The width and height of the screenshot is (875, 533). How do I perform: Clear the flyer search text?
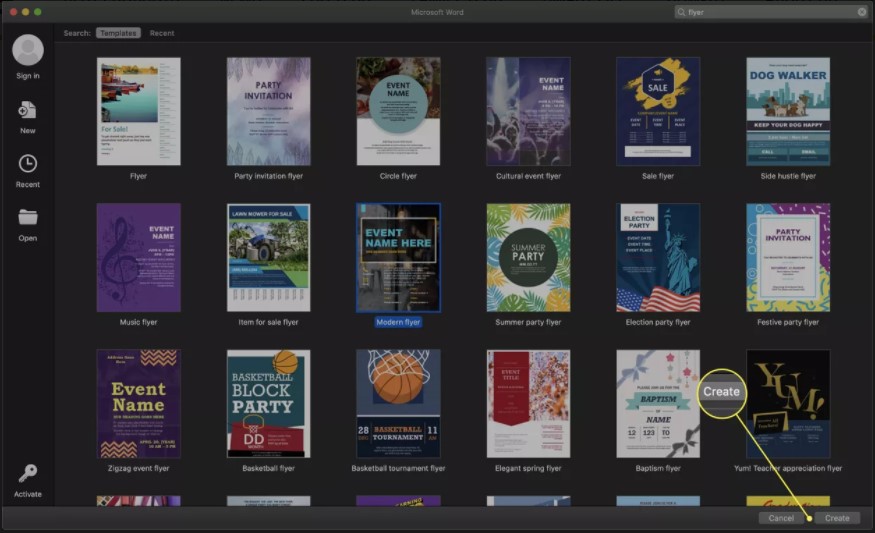click(x=862, y=12)
